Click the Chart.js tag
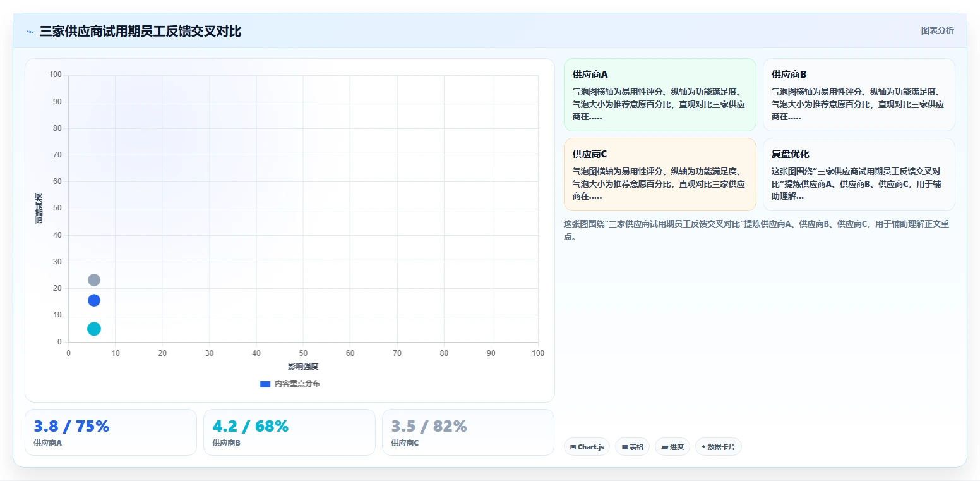Viewport: 980px width, 481px height. pos(587,447)
